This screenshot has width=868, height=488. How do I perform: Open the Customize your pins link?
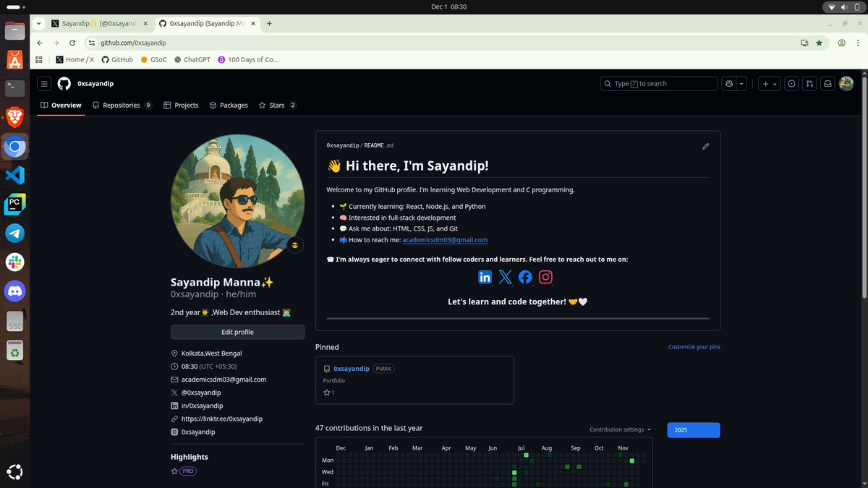(694, 347)
